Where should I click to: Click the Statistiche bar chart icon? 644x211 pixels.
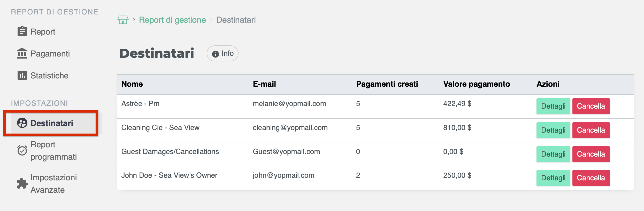tap(22, 75)
